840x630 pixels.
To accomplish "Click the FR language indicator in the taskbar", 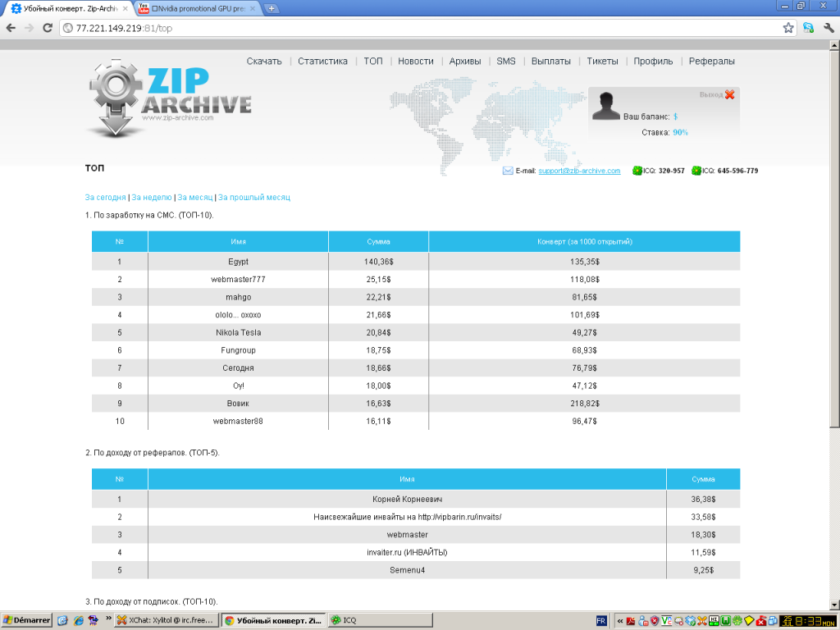I will point(601,621).
